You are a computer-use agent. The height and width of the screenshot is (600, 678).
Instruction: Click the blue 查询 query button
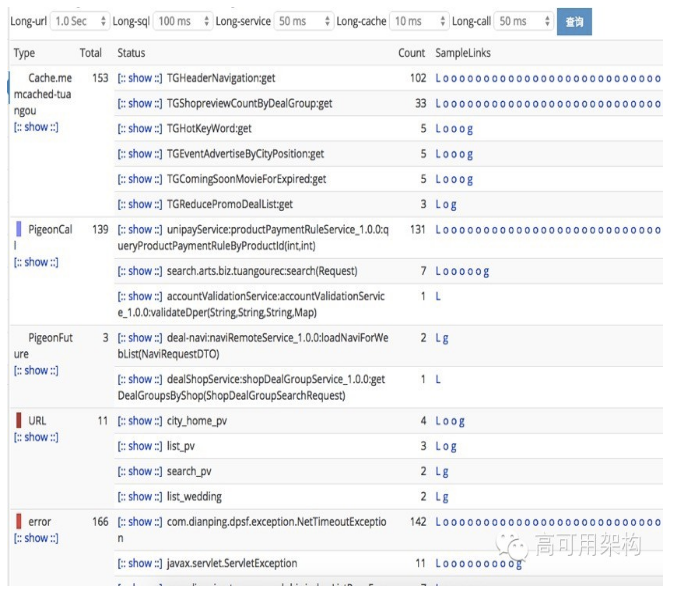(574, 21)
